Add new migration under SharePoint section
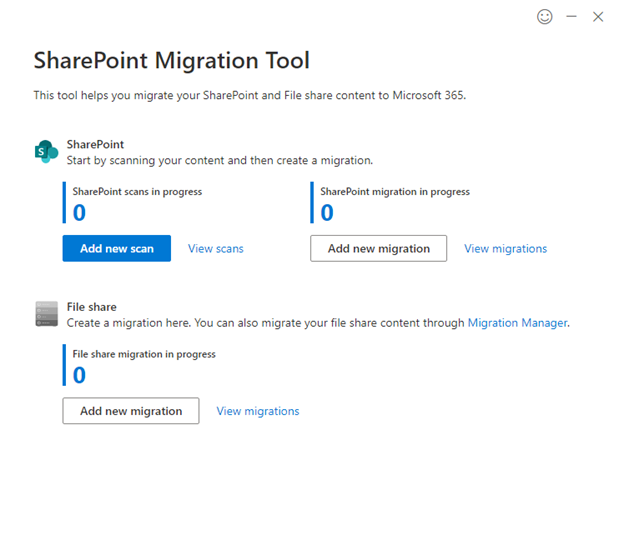Viewport: 624px width, 550px height. tap(378, 249)
